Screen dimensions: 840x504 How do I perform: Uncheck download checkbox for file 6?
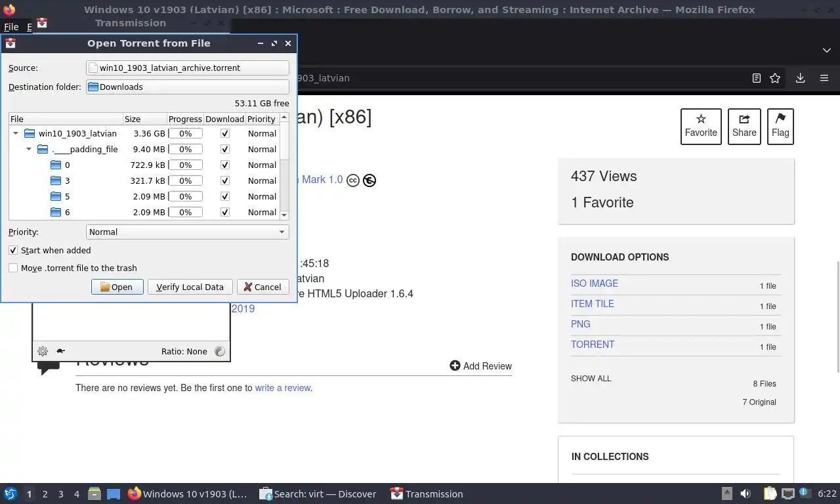(225, 212)
